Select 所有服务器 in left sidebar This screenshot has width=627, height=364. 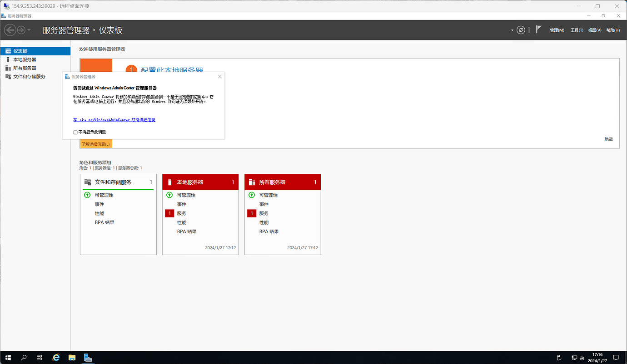[25, 68]
